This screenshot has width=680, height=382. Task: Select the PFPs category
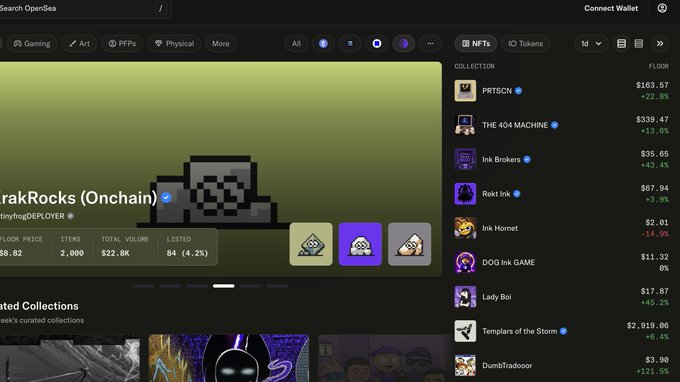click(122, 43)
